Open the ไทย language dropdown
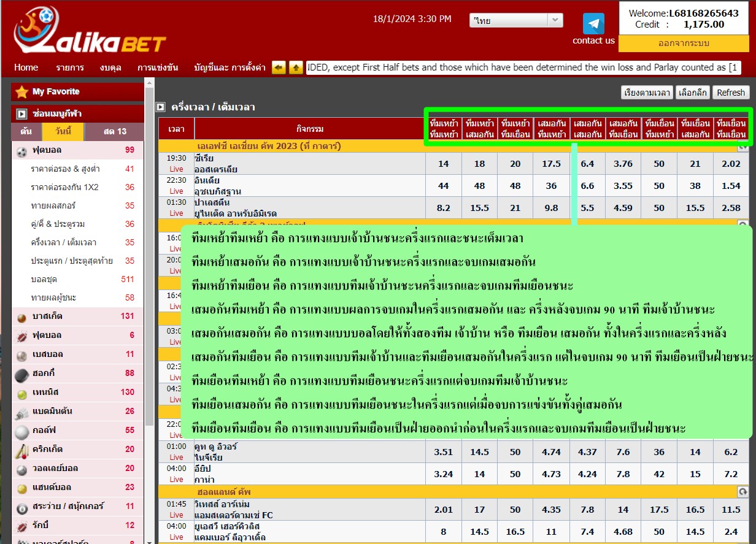Viewport: 756px width, 544px height. coord(516,20)
